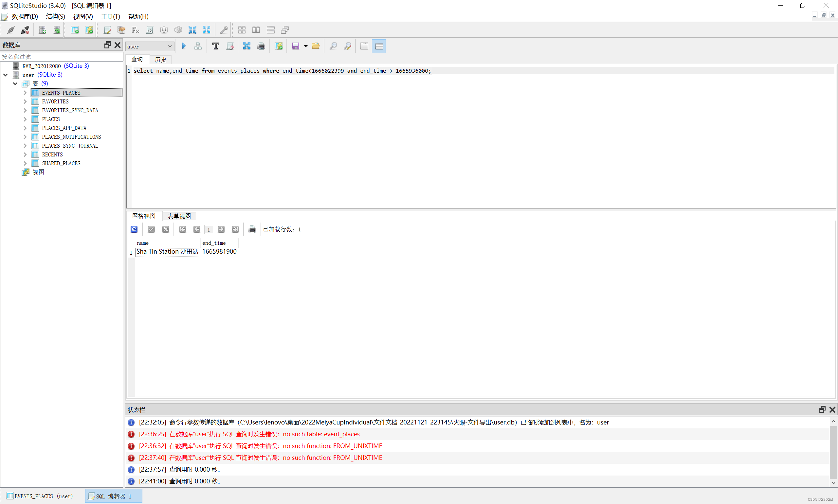This screenshot has width=838, height=504.
Task: Click refresh results icon in grid view
Action: click(134, 229)
